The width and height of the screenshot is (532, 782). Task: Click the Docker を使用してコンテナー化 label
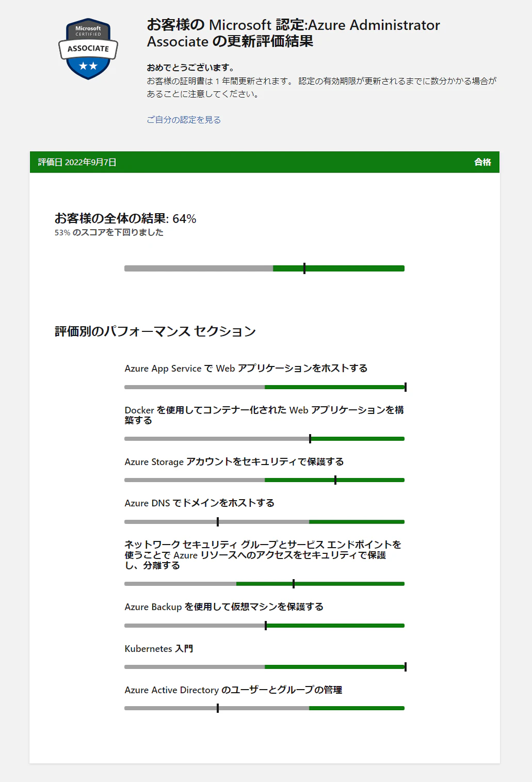264,415
